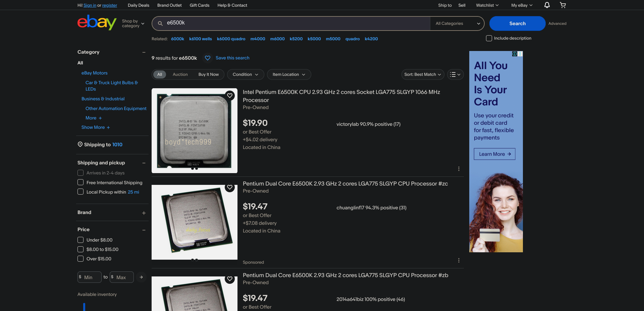Open the notifications bell
Image resolution: width=644 pixels, height=311 pixels.
coord(547,5)
